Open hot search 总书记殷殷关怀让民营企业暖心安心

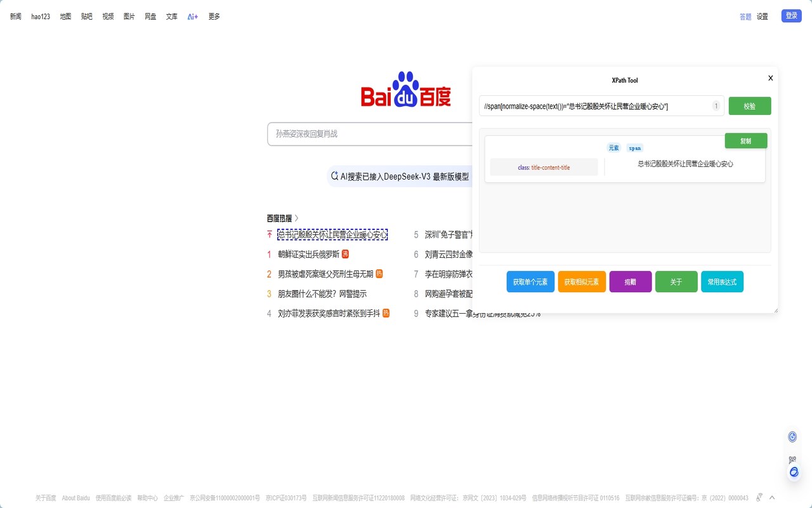coord(332,234)
